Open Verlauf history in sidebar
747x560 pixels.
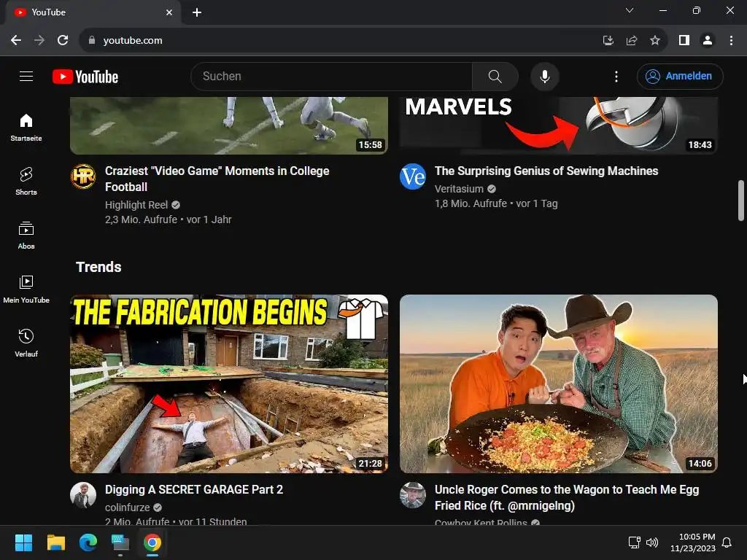[26, 343]
